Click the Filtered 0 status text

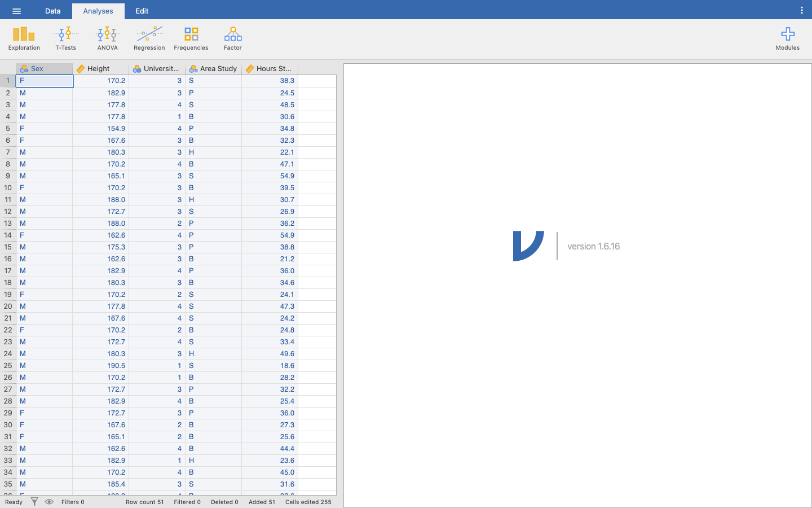(187, 502)
